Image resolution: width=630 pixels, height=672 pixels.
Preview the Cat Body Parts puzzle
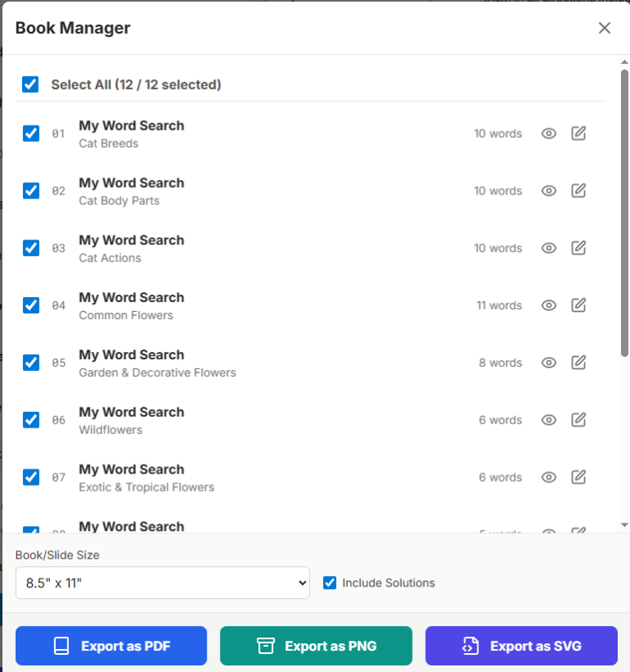[549, 191]
